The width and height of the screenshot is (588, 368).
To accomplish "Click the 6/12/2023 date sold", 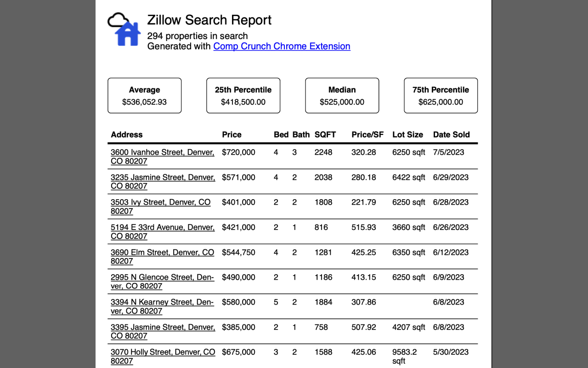I will tap(451, 252).
